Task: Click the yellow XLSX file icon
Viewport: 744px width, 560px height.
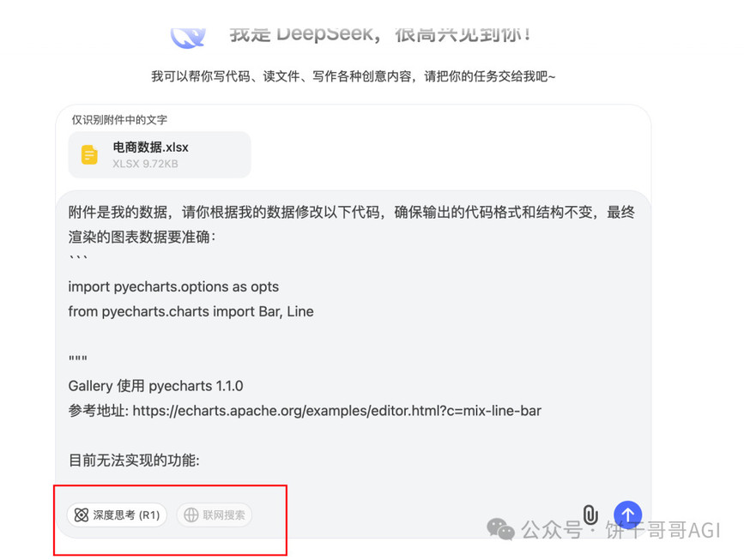Action: (89, 154)
